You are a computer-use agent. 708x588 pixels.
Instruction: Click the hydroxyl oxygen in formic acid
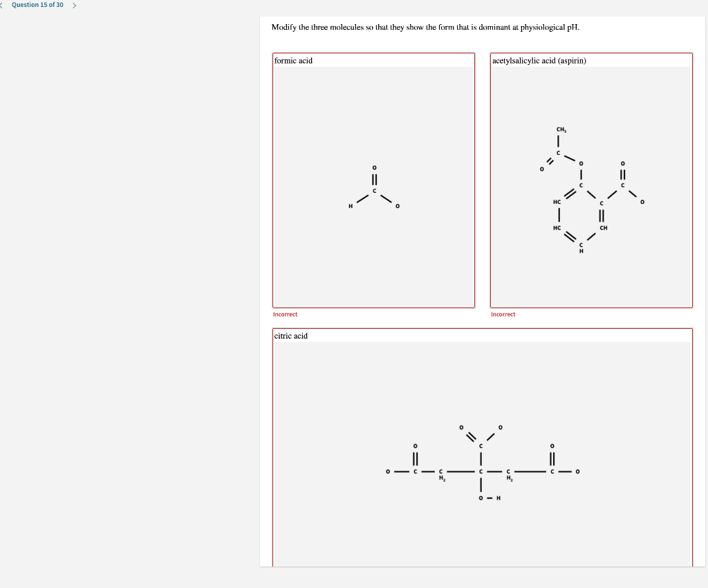(x=398, y=206)
